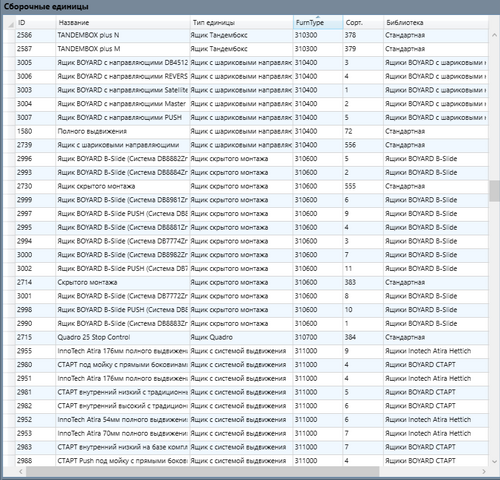Select ID cell 3005
This screenshot has height=480, width=500.
click(36, 63)
